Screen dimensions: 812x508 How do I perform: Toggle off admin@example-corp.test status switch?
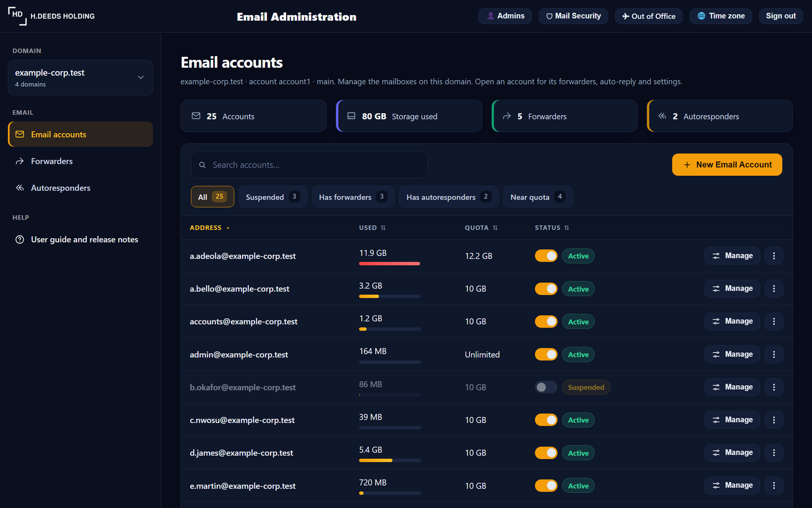point(546,355)
